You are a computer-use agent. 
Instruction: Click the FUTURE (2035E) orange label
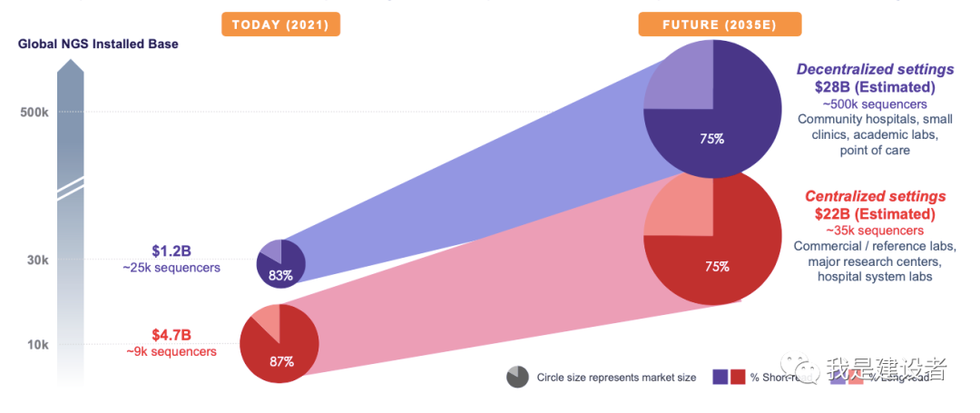coord(720,25)
